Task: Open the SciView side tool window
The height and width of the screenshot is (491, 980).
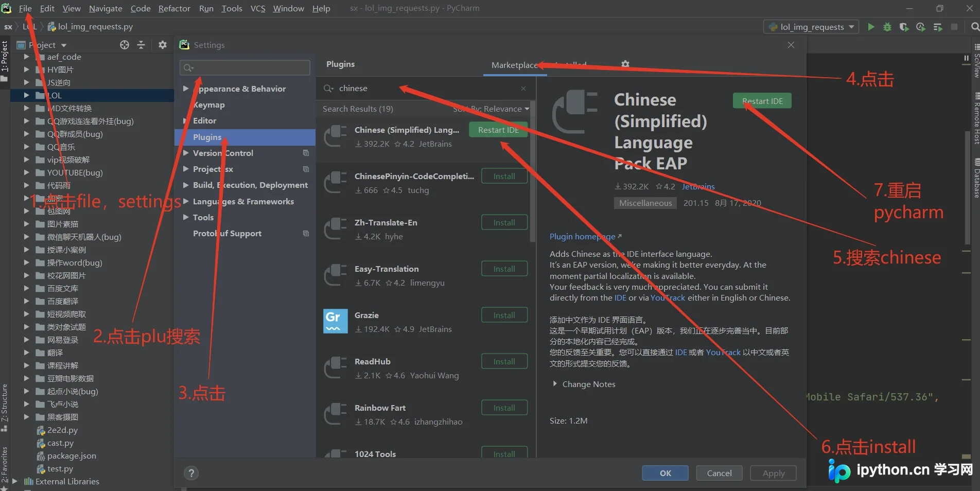Action: pos(976,61)
